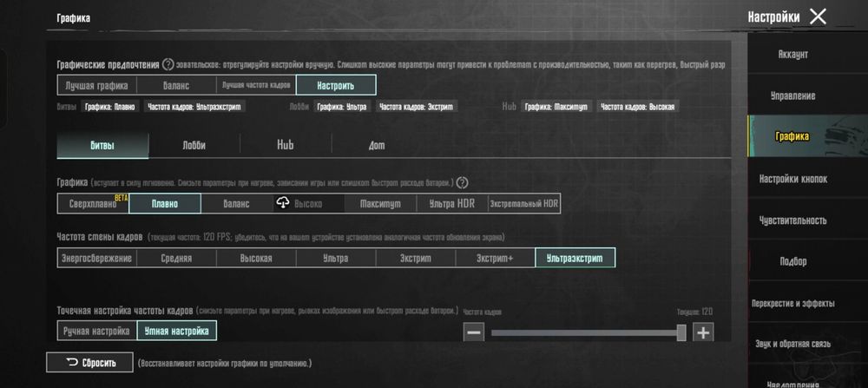Viewport: 868px width, 388px height.
Task: Choose Ультра HDR graphics quality
Action: [452, 204]
